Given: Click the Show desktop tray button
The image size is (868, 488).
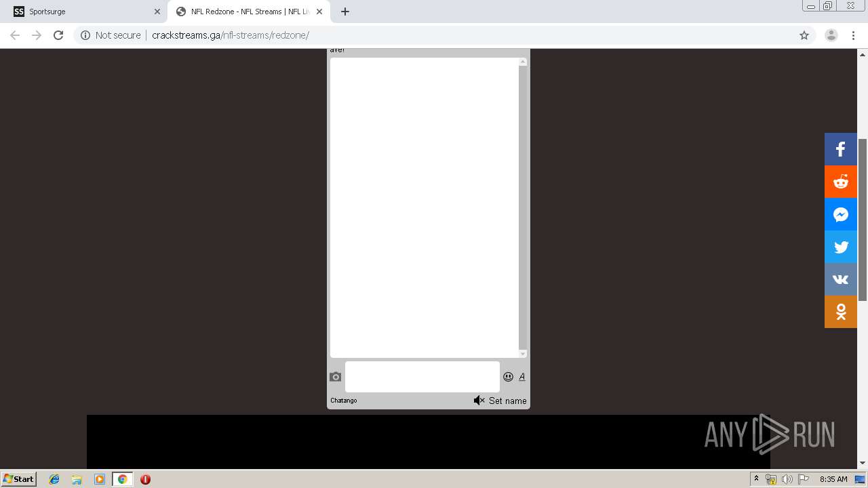Looking at the screenshot, I should pyautogui.click(x=861, y=479).
